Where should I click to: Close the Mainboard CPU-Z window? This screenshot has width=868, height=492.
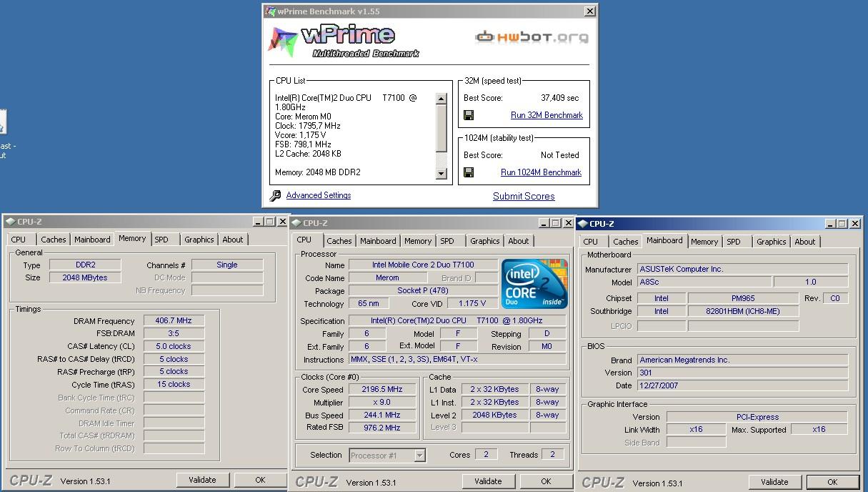855,224
